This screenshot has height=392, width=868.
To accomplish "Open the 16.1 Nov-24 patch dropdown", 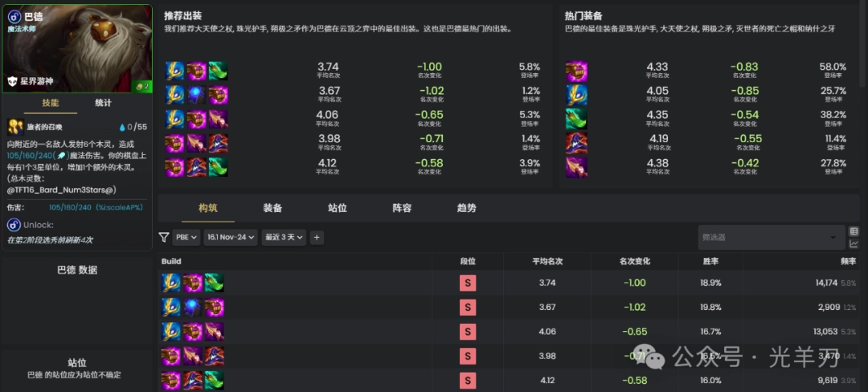I will click(x=231, y=238).
